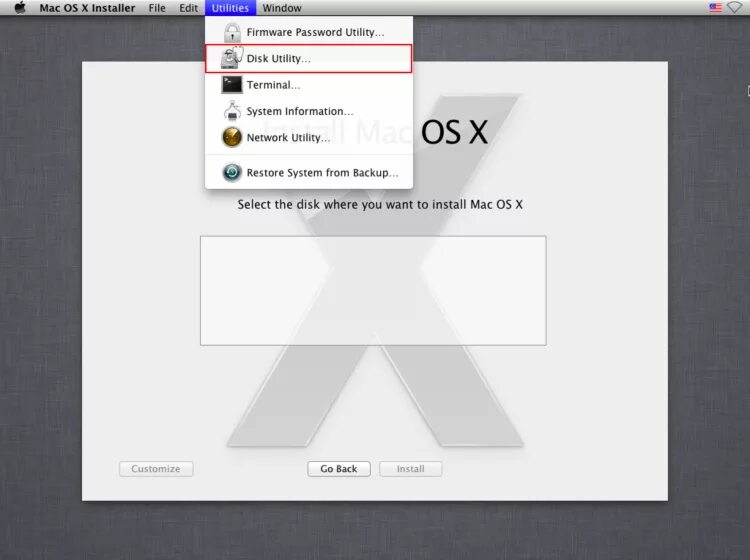The height and width of the screenshot is (560, 750).
Task: Click the Install button
Action: [410, 469]
